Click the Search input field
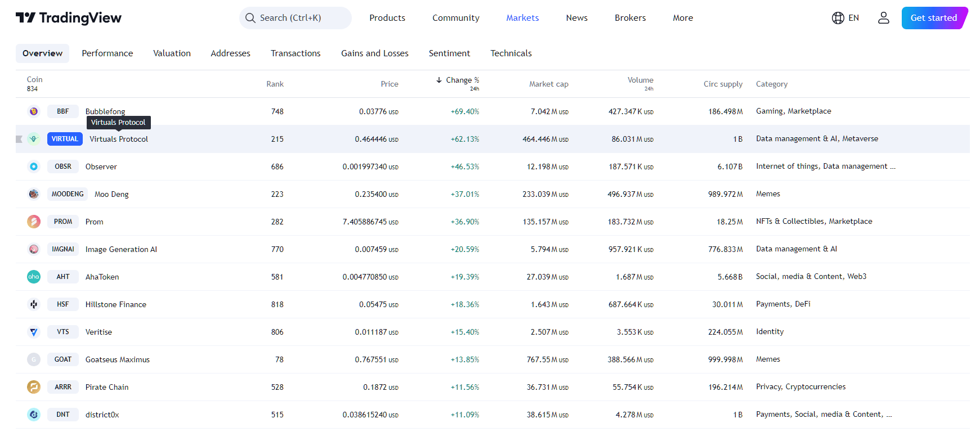Viewport: 980px width, 432px height. [296, 18]
